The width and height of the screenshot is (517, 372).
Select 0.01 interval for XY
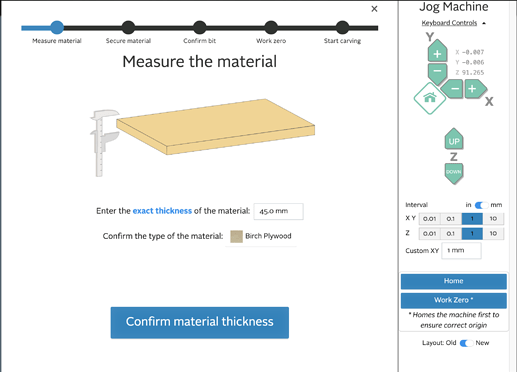(429, 219)
